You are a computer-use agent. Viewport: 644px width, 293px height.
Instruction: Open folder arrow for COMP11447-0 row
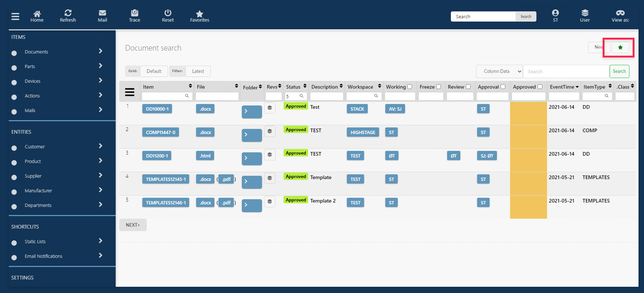tap(252, 135)
